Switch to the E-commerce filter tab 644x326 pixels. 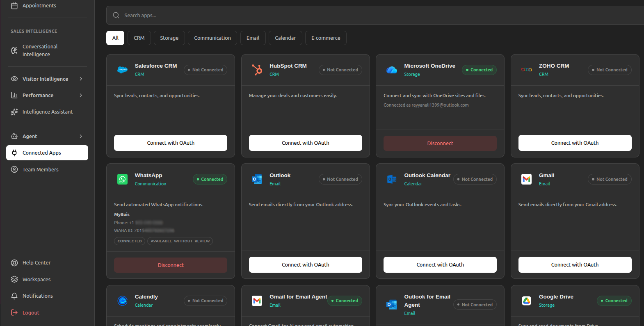click(x=326, y=38)
